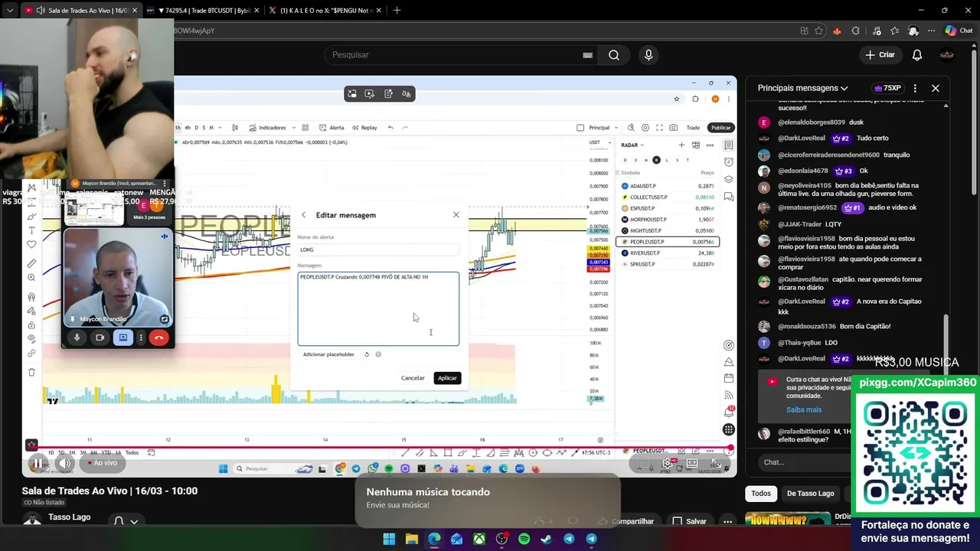Pause the YouTube live stream
This screenshot has width=980, height=551.
(x=37, y=463)
